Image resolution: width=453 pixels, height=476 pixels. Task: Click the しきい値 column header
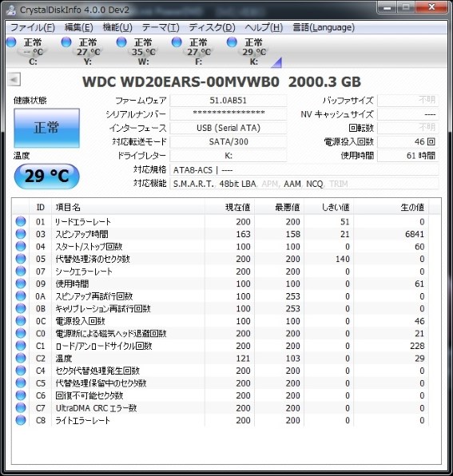click(x=329, y=208)
